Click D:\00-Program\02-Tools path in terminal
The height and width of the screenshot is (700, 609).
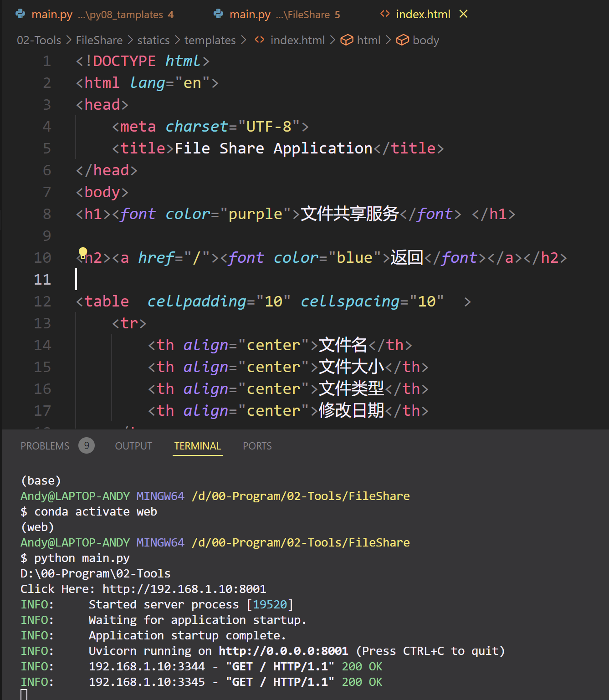click(96, 573)
